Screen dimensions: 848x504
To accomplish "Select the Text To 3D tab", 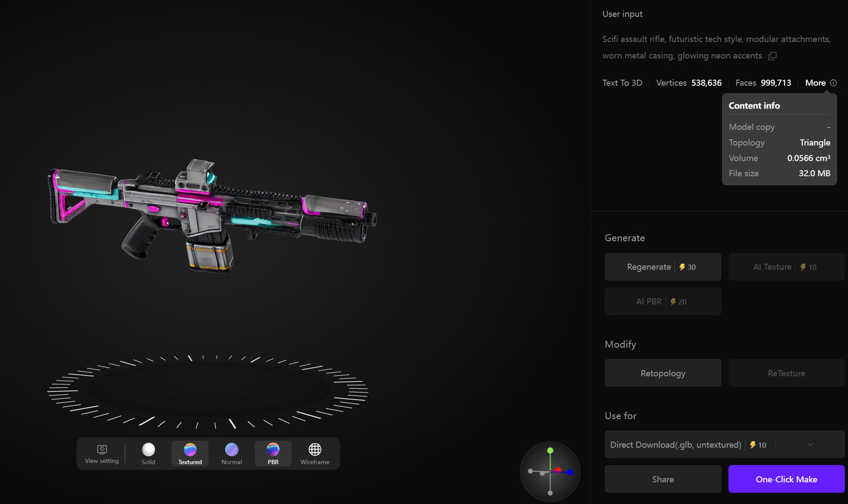I will [x=622, y=83].
